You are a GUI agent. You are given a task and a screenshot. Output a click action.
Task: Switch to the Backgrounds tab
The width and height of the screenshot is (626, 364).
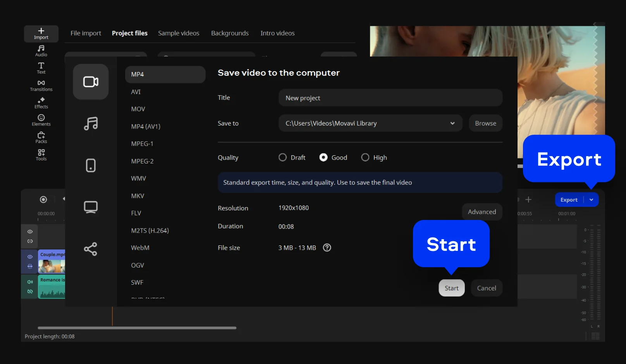(230, 33)
